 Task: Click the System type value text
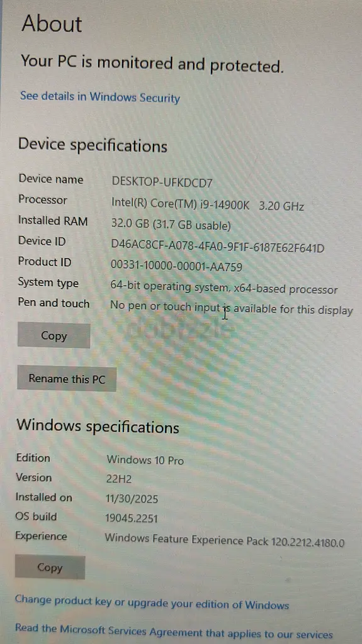223,288
